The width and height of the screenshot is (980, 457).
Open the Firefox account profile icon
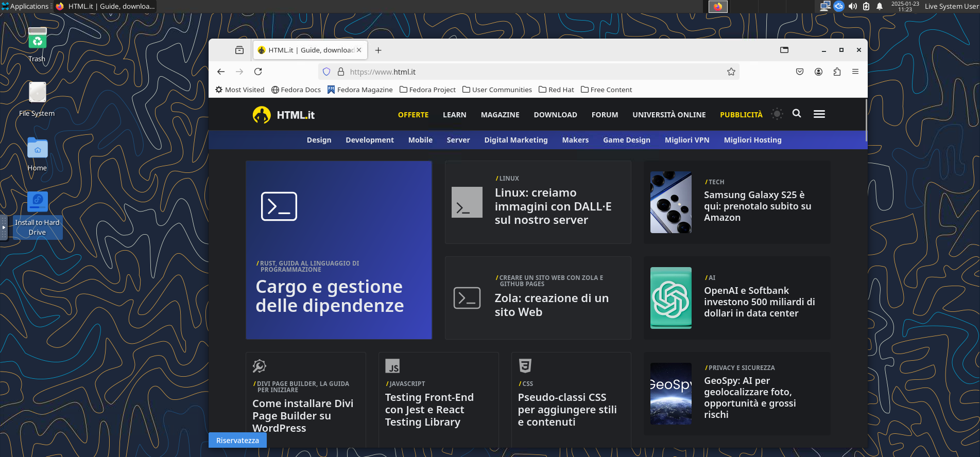pyautogui.click(x=818, y=72)
